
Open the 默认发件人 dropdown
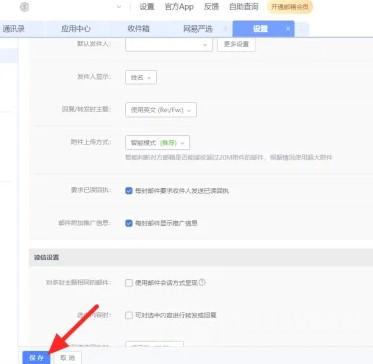169,45
